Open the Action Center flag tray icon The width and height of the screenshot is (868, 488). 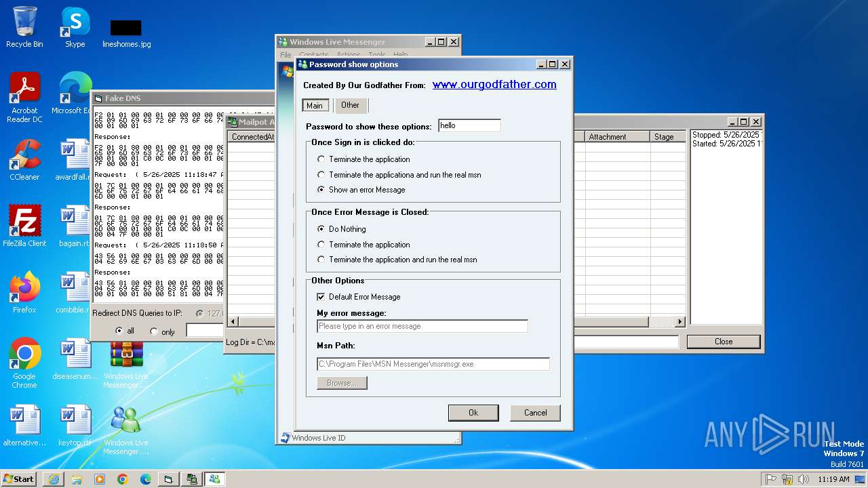coord(771,479)
